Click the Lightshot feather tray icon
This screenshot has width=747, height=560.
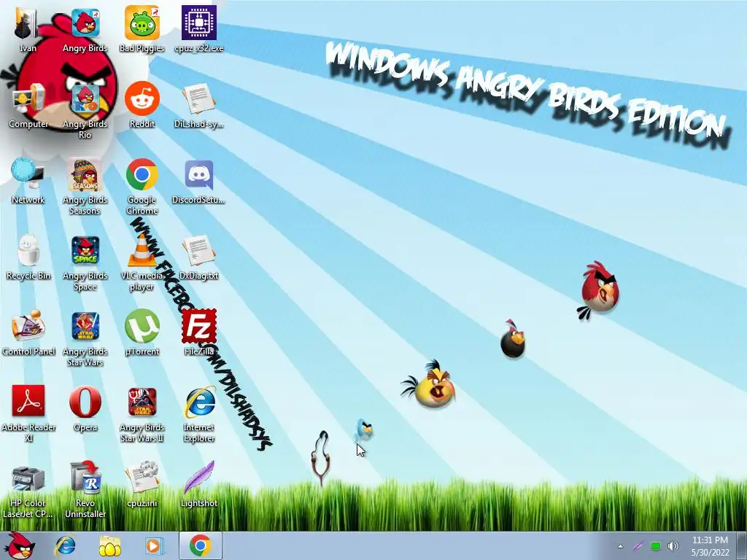click(x=638, y=546)
